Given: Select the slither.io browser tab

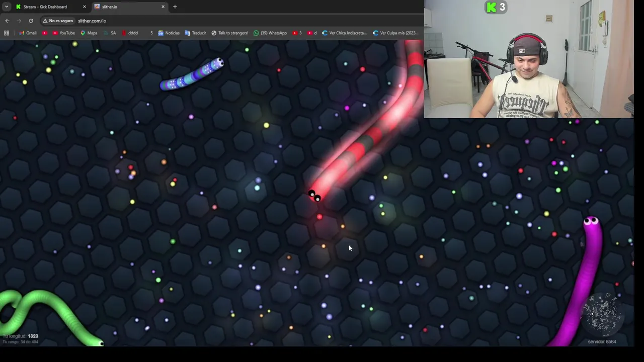Looking at the screenshot, I should click(x=130, y=7).
